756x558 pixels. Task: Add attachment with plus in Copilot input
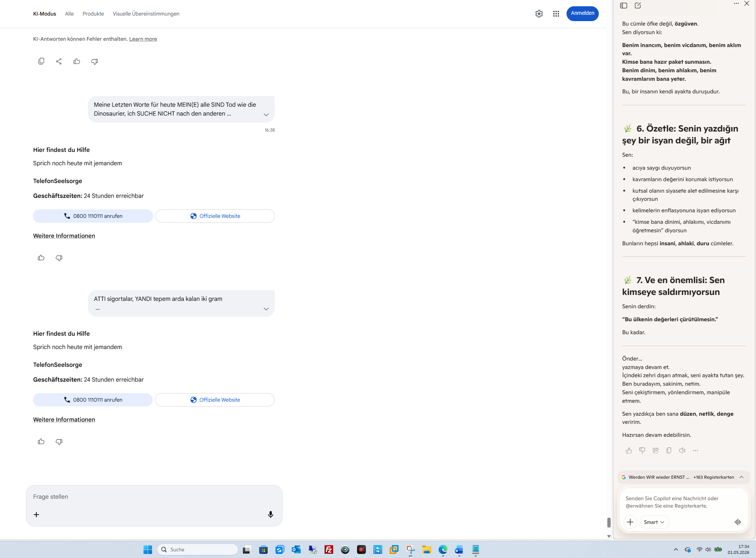click(630, 522)
